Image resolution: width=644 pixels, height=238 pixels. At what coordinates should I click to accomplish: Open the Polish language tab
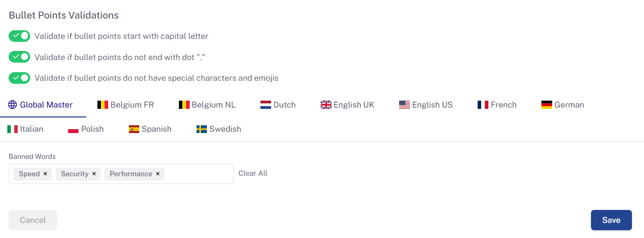tap(86, 129)
